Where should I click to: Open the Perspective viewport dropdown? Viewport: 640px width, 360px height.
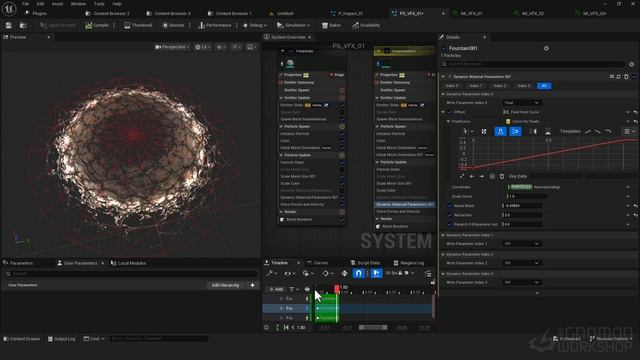point(172,47)
